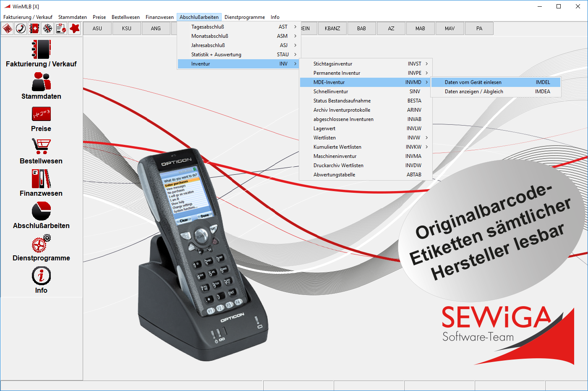
Task: Select abgeschlossene Inventuren entry
Action: (x=366, y=119)
